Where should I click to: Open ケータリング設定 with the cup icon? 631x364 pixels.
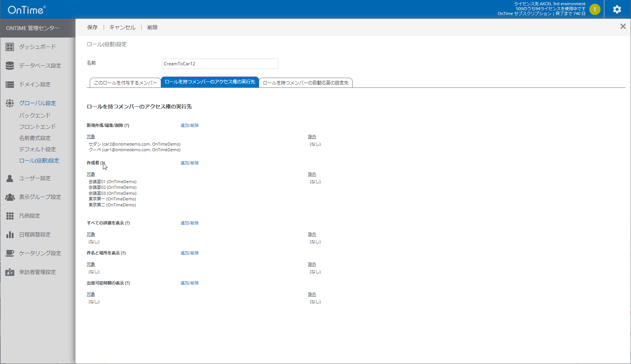point(10,253)
